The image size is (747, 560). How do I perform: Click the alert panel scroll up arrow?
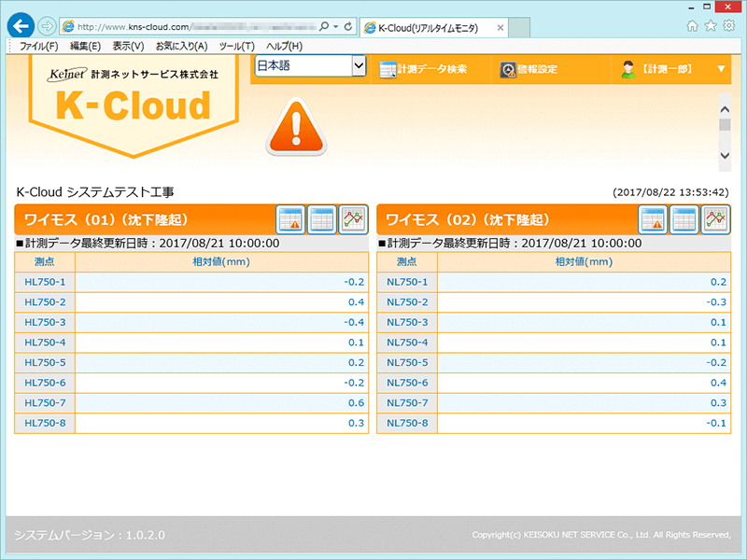tap(725, 109)
